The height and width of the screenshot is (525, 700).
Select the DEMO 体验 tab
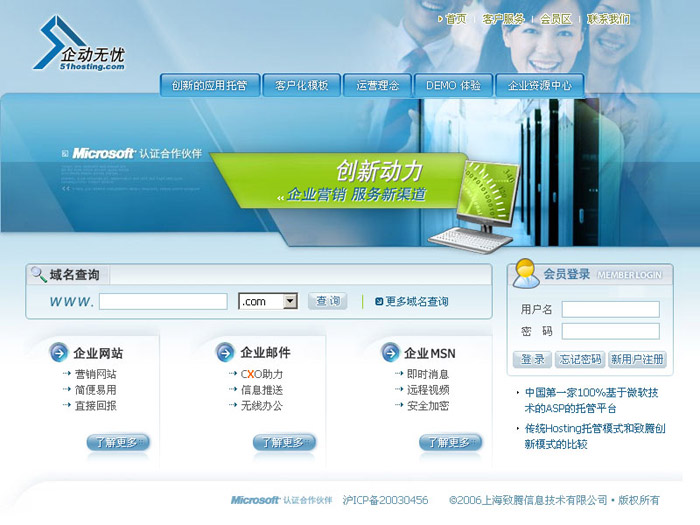[453, 85]
